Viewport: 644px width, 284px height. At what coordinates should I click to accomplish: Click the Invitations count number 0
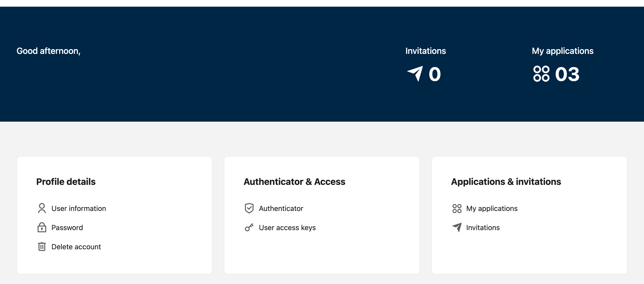tap(435, 74)
